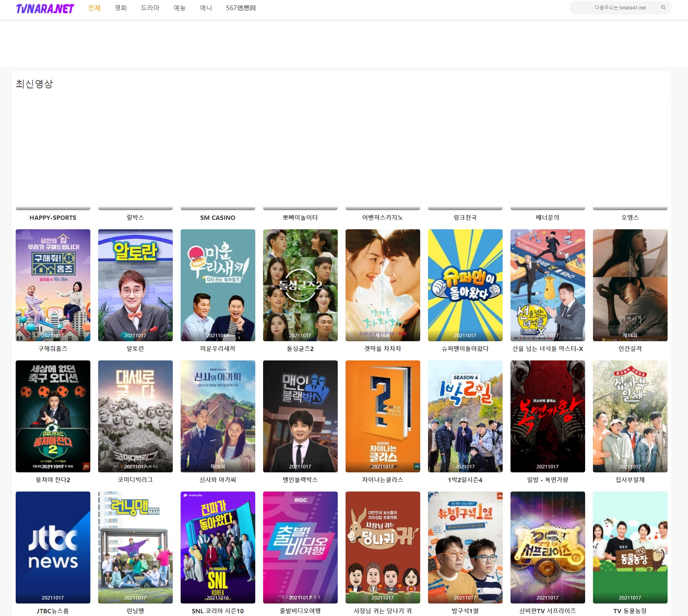Open TV 동물농장 poster thumbnail

(x=630, y=547)
